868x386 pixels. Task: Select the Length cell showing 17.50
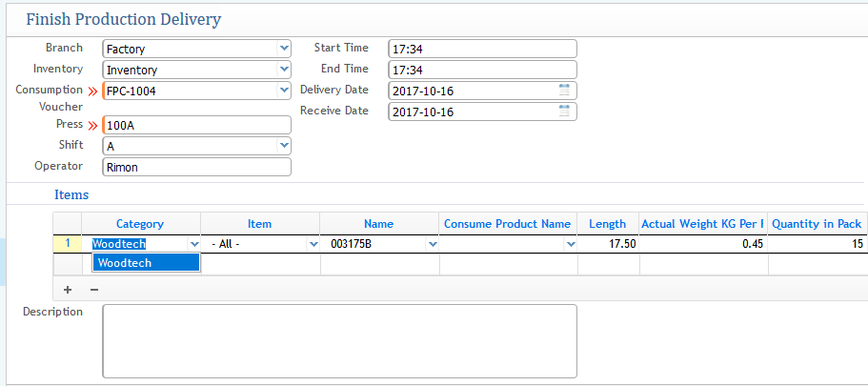(608, 244)
